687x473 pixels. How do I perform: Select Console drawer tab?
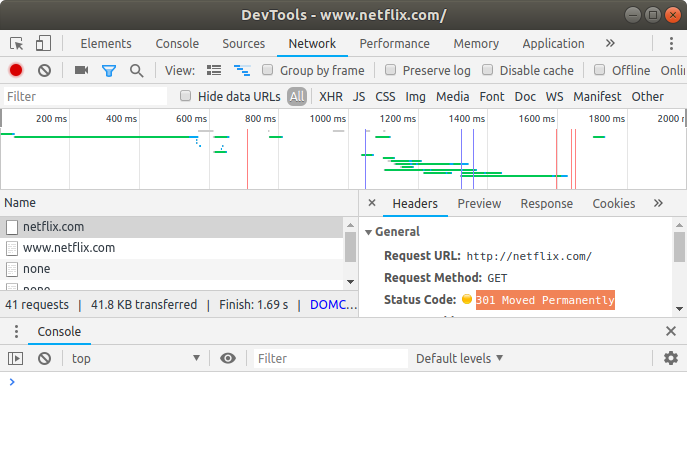coord(59,332)
